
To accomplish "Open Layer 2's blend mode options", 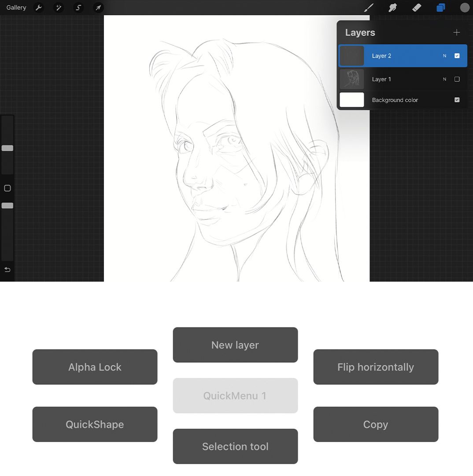I will [444, 56].
